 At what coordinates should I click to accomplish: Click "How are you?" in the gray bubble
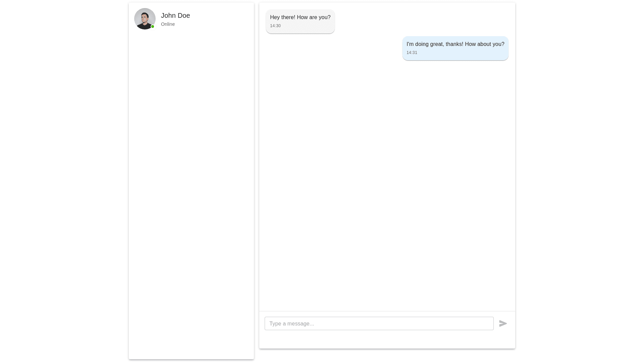coord(314,17)
